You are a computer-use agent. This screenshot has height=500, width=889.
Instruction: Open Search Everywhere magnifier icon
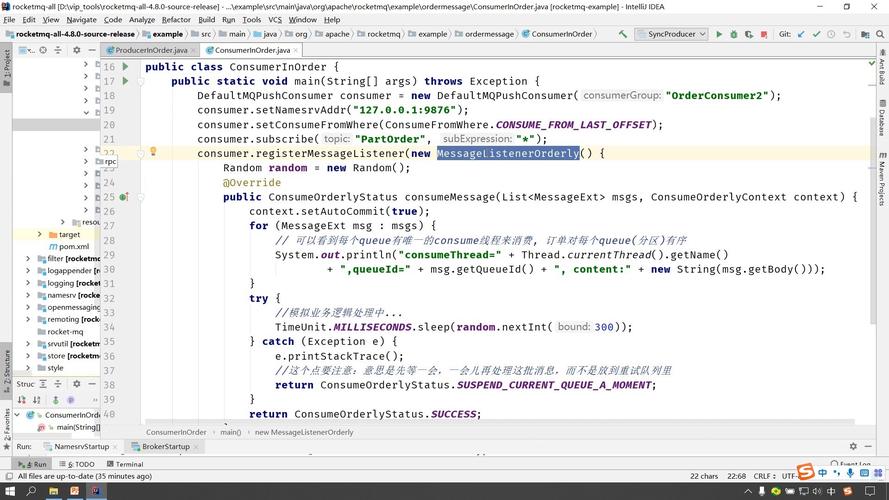point(880,34)
